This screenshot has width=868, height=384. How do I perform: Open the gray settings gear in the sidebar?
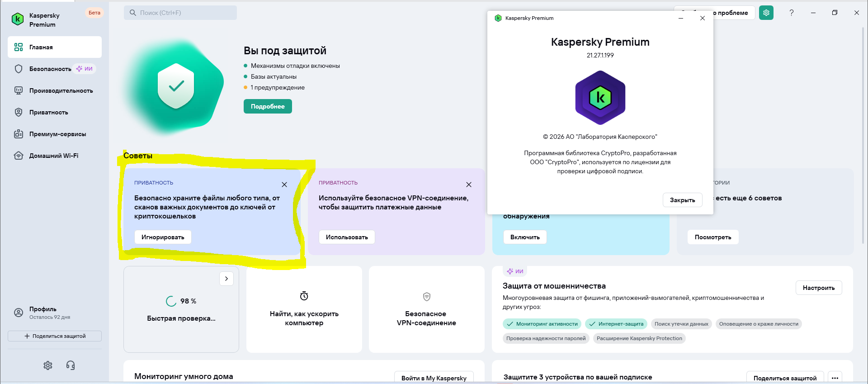pos(48,365)
